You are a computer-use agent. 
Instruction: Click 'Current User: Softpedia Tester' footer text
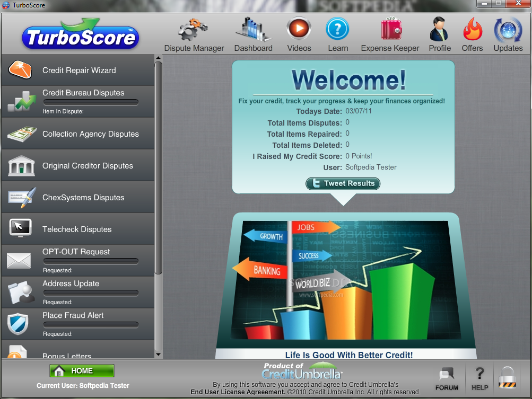83,385
